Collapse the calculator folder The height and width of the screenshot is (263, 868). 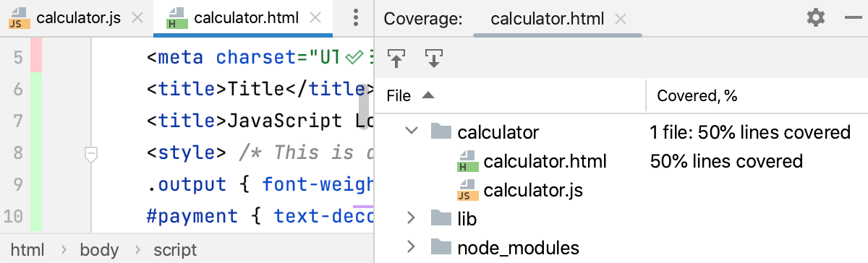(x=412, y=131)
